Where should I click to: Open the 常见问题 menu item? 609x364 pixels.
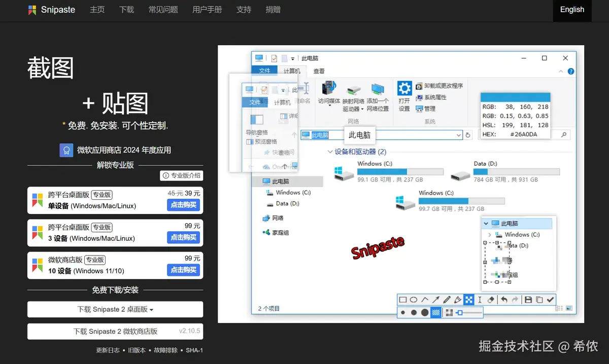pos(163,10)
